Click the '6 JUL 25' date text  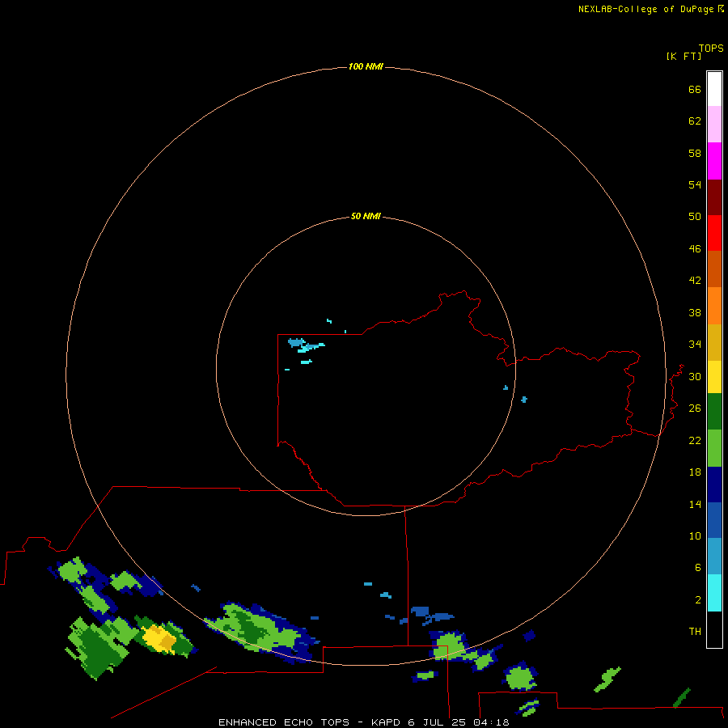coord(437,722)
